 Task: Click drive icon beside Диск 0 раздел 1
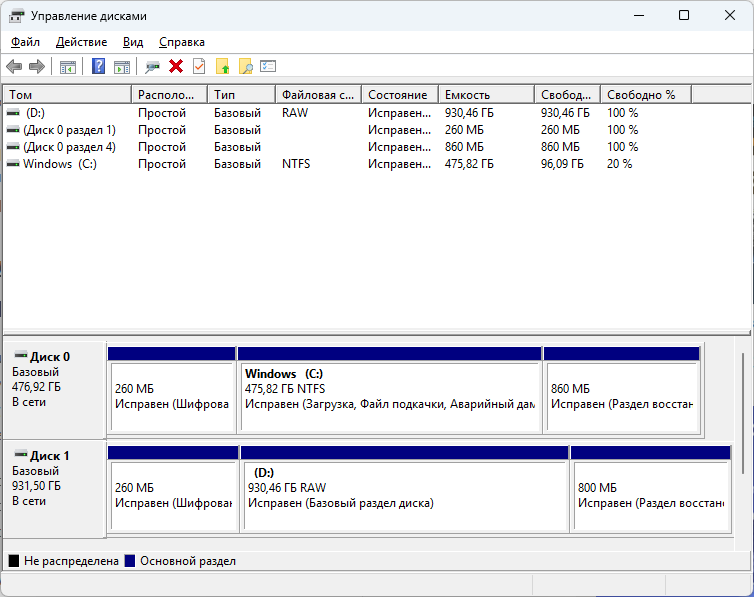13,130
